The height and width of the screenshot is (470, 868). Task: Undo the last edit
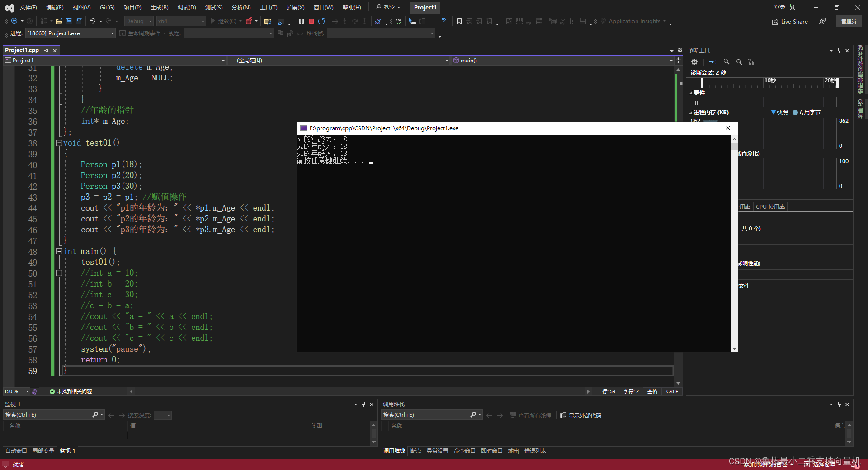[92, 21]
